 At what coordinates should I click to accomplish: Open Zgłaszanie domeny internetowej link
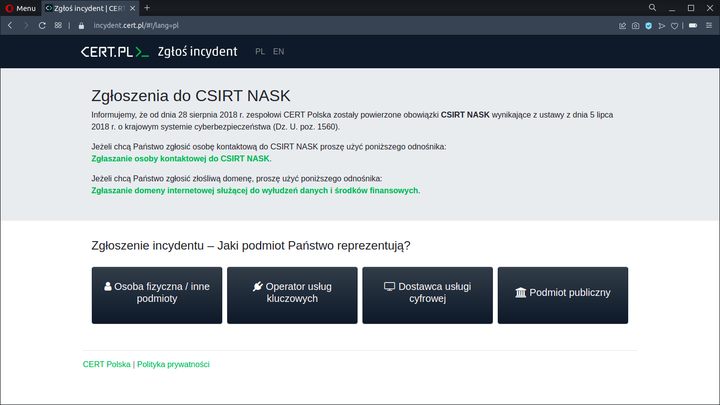tap(255, 190)
